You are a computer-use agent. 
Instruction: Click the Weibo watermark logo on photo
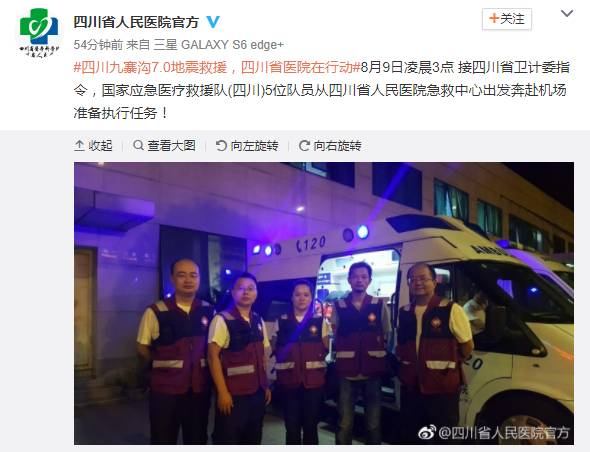427,432
